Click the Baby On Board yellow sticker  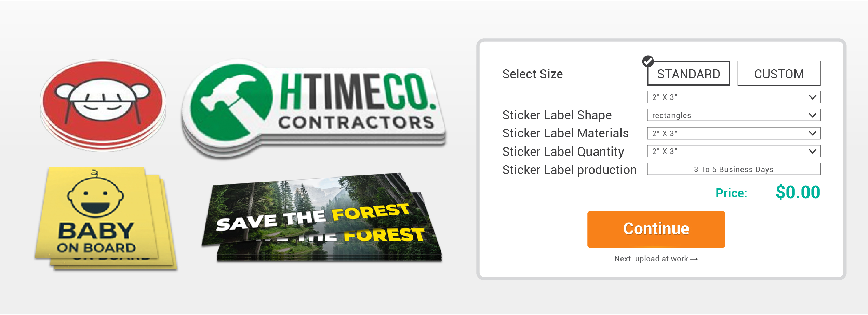tap(105, 219)
